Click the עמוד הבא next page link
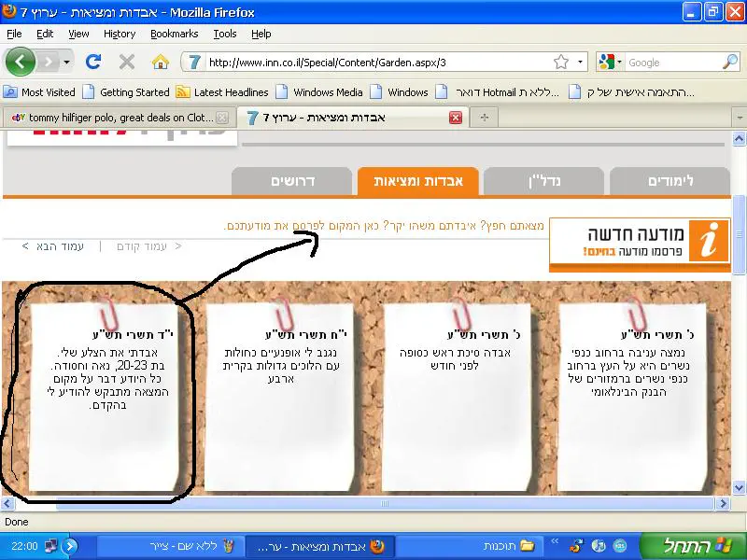This screenshot has width=747, height=560. (x=54, y=246)
